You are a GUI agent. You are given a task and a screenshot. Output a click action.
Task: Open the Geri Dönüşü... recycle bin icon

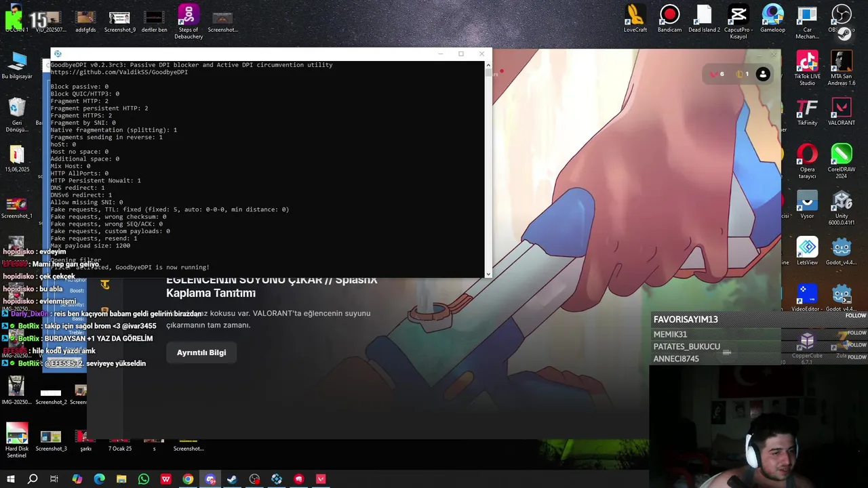point(17,115)
